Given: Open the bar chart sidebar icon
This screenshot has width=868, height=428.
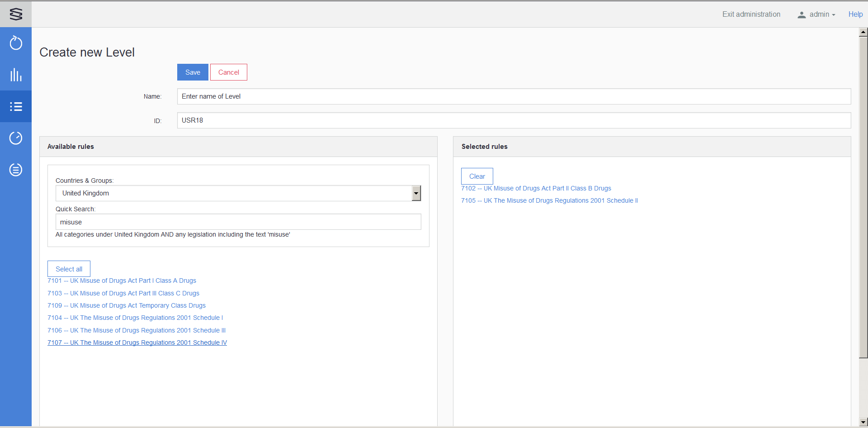Looking at the screenshot, I should (x=16, y=75).
